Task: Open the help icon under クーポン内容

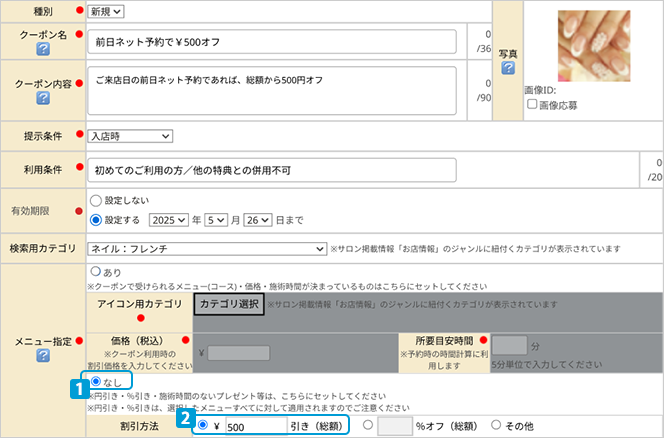Action: pos(43,98)
